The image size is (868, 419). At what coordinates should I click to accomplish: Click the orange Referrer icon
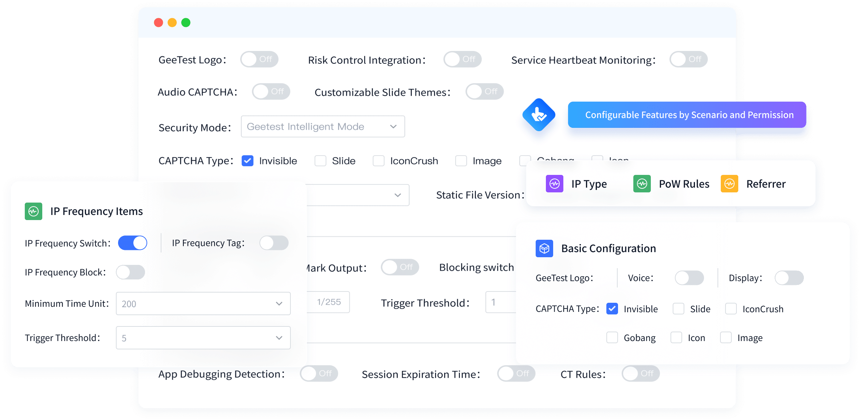pos(729,184)
